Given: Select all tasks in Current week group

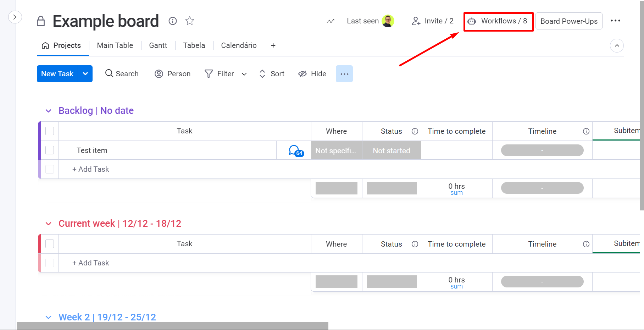Looking at the screenshot, I should click(x=50, y=244).
